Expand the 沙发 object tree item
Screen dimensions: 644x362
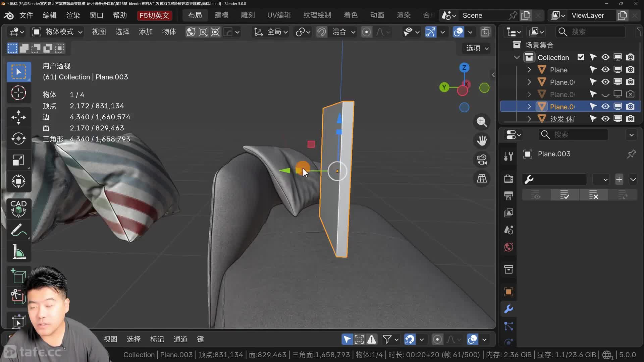(x=529, y=119)
